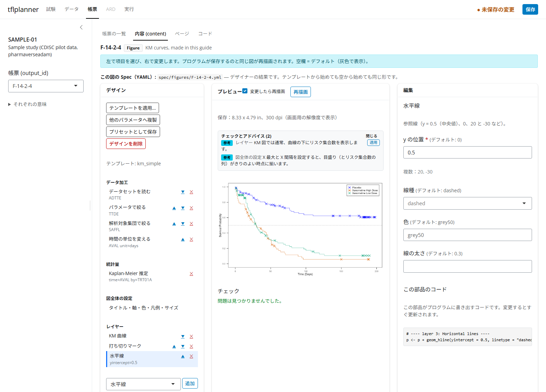
Task: Close the チェックとアドバイス panel
Action: 372,136
